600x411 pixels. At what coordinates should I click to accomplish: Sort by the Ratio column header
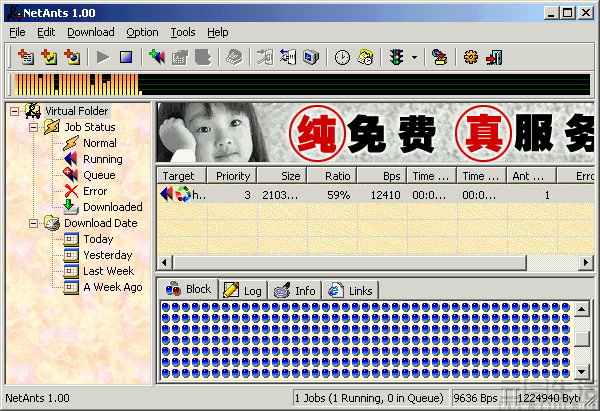point(332,176)
